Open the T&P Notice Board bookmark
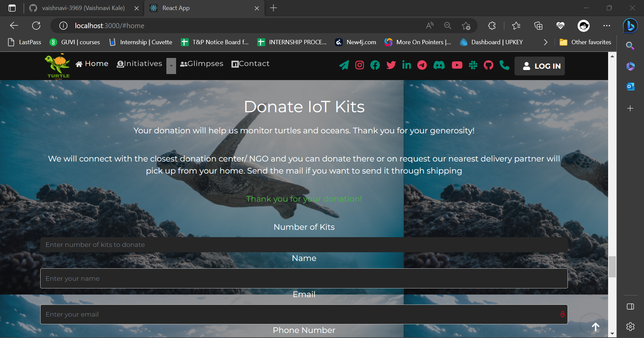Viewport: 644px width, 338px height. coord(215,42)
